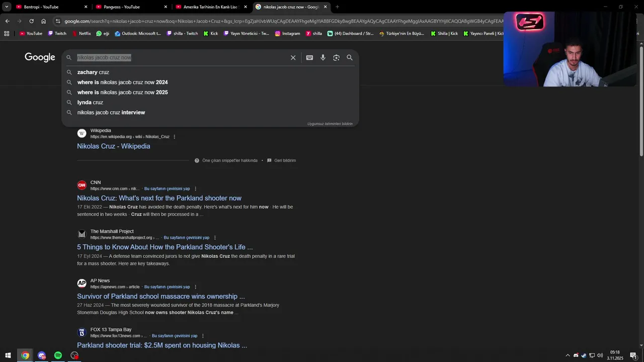644x362 pixels.
Task: Click the page vertical scrollbar
Action: click(641, 101)
